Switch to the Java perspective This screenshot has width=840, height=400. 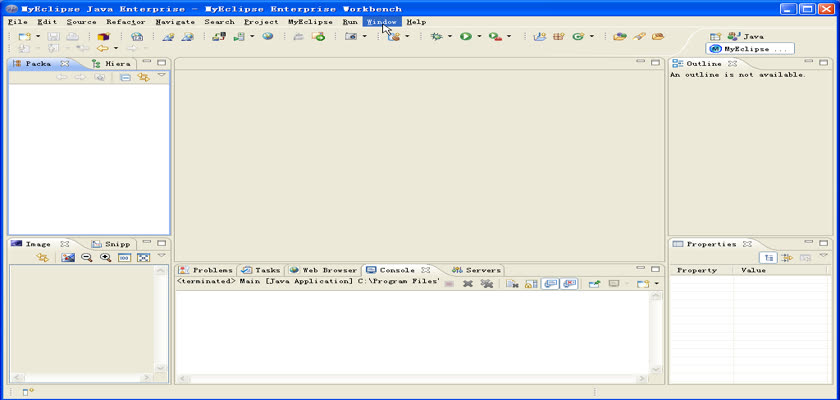[745, 36]
